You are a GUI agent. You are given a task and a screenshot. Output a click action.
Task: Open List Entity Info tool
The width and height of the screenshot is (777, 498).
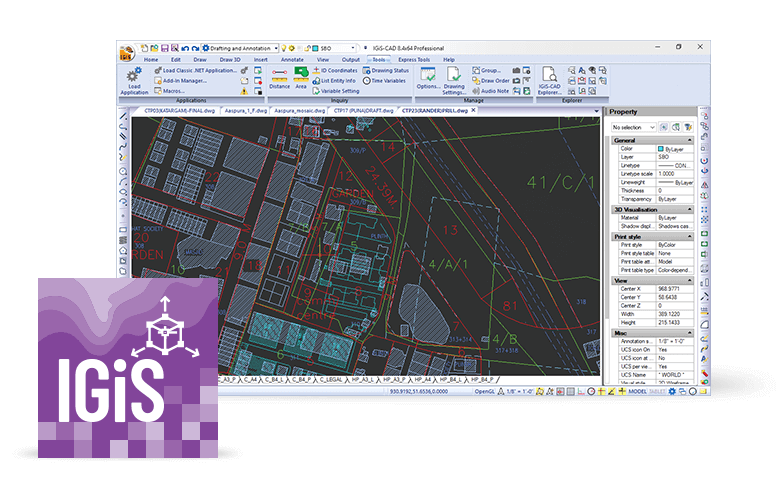(x=334, y=81)
